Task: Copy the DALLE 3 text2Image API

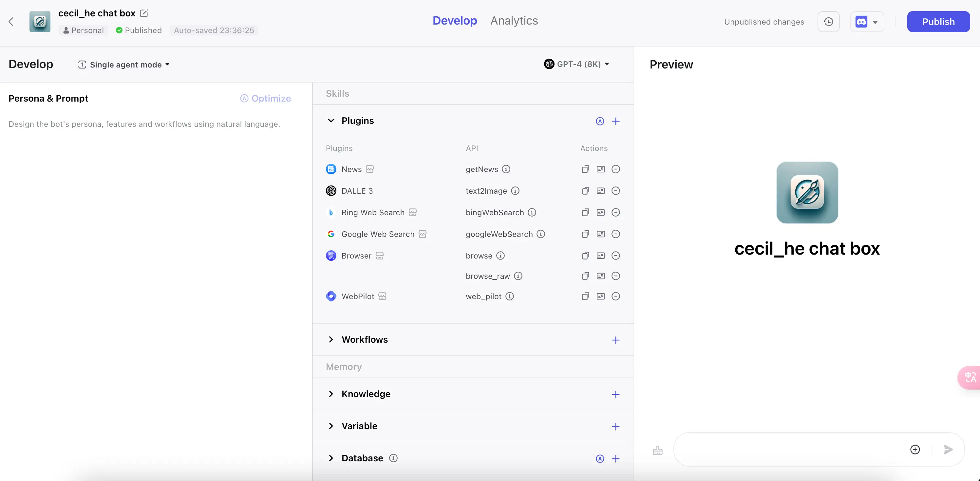Action: click(x=585, y=191)
